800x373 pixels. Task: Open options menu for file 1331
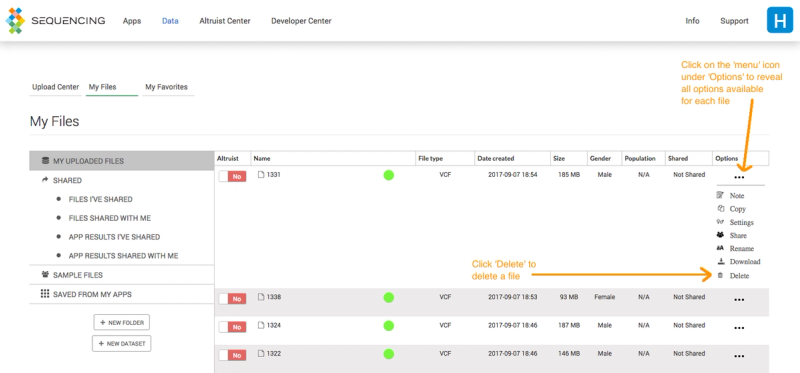pyautogui.click(x=739, y=178)
